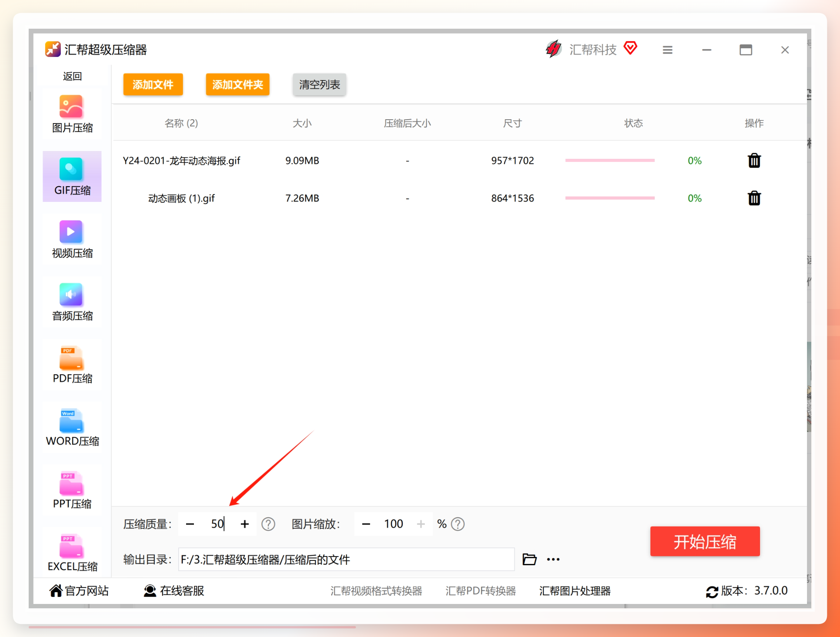
Task: Open the 图片压缩 image compression tool
Action: (72, 114)
